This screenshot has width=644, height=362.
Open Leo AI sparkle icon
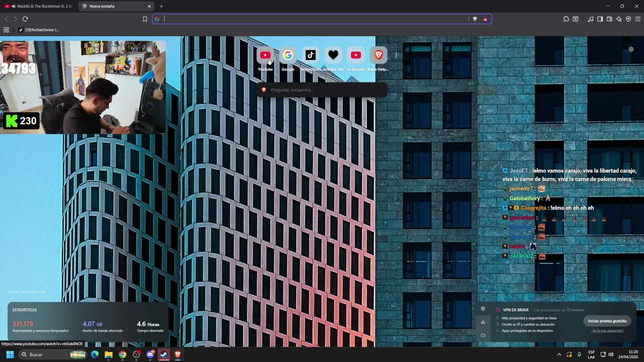(x=619, y=19)
